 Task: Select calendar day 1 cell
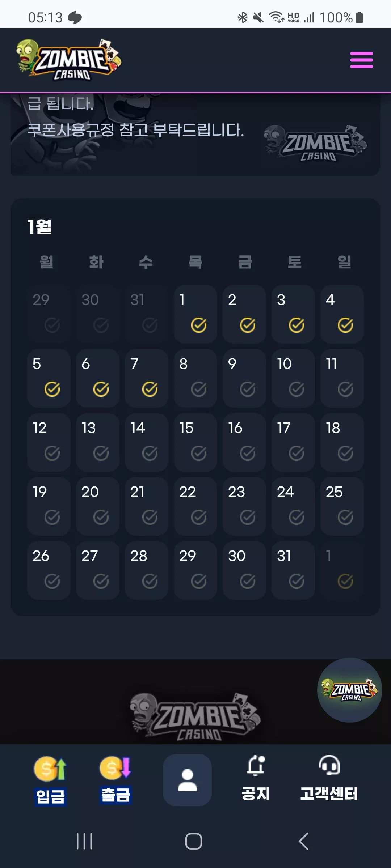click(x=195, y=314)
